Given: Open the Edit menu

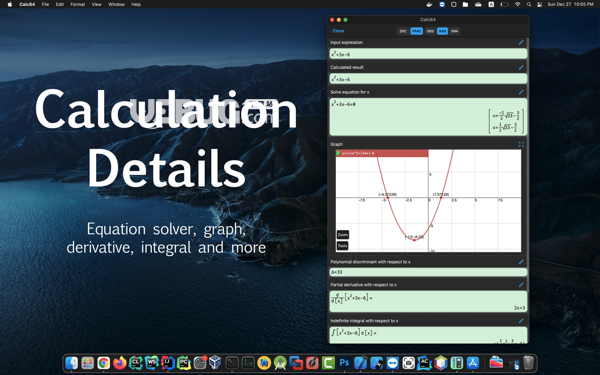Looking at the screenshot, I should point(60,4).
